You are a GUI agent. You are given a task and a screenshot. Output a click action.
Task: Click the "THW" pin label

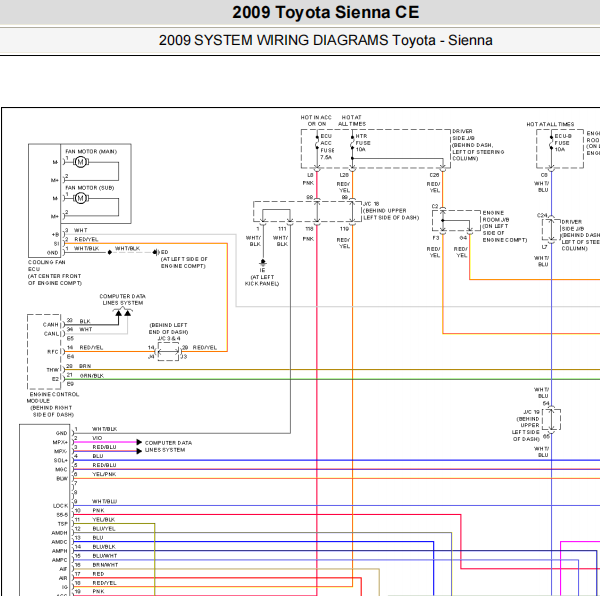pos(52,370)
